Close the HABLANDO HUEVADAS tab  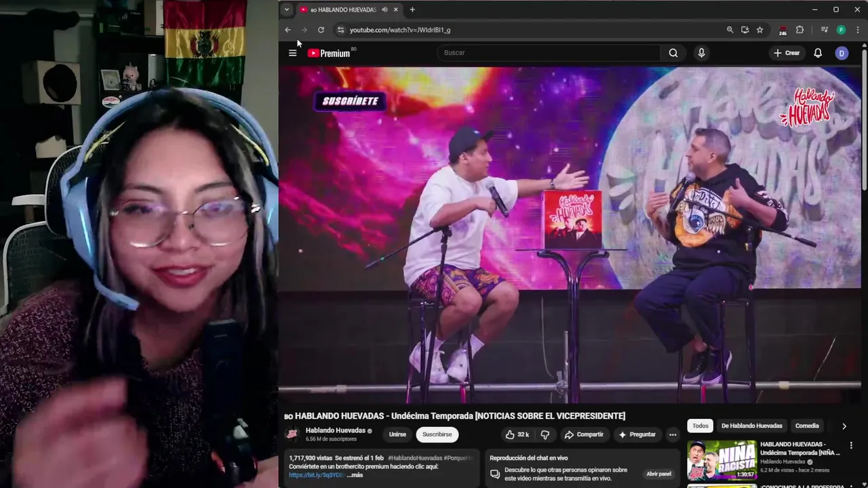click(395, 9)
